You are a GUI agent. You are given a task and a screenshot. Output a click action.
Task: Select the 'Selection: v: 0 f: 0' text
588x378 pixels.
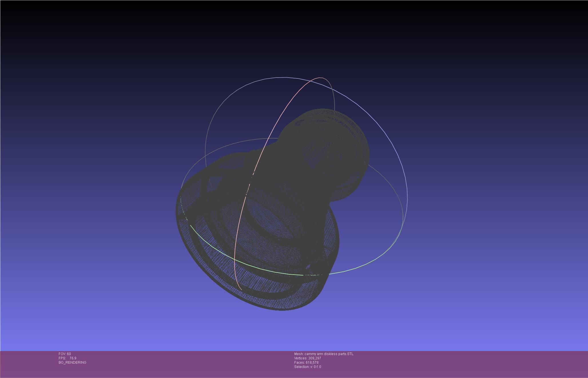point(307,367)
